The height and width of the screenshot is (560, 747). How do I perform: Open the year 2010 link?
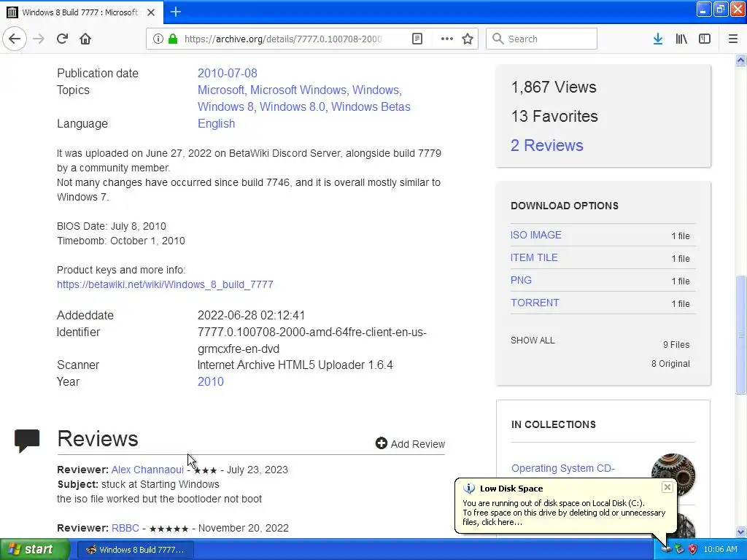click(211, 381)
